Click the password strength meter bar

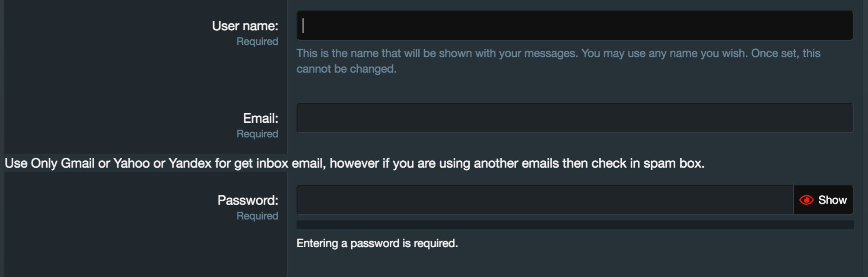coord(575,225)
